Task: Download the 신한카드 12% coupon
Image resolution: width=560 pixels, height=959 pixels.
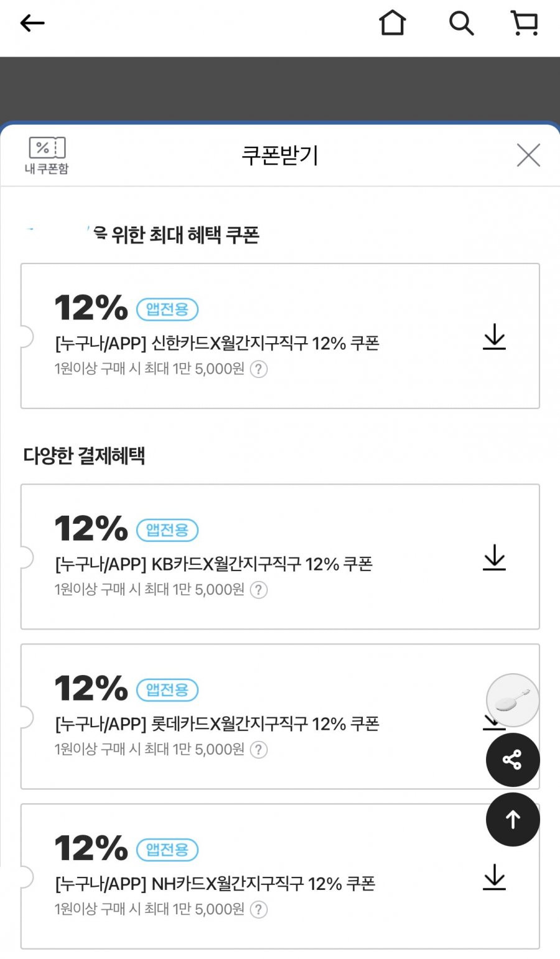Action: (495, 336)
